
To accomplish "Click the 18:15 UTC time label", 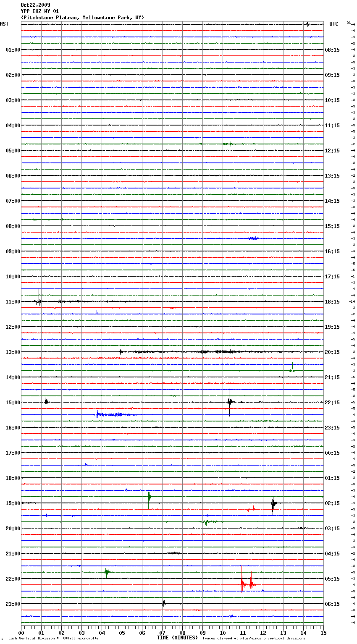I will click(x=332, y=302).
